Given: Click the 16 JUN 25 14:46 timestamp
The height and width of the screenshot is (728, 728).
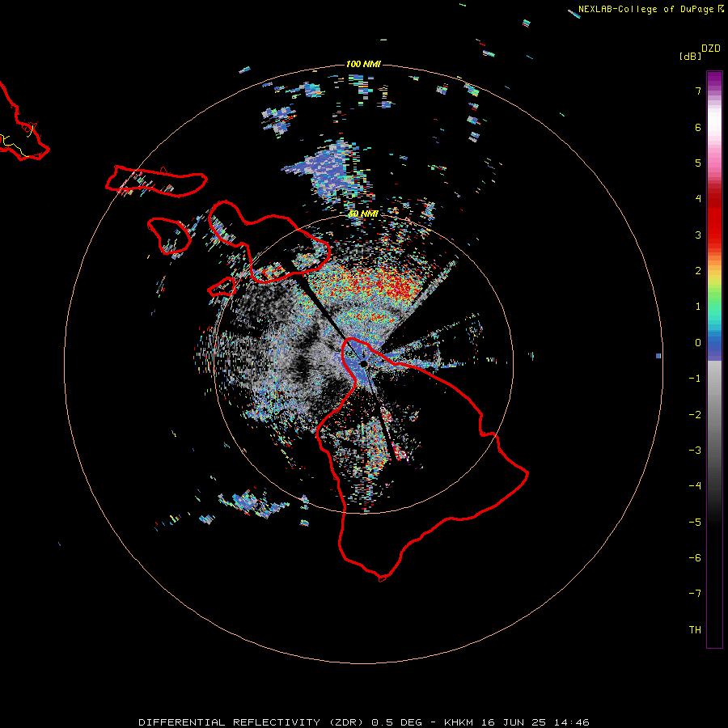Looking at the screenshot, I should click(535, 722).
